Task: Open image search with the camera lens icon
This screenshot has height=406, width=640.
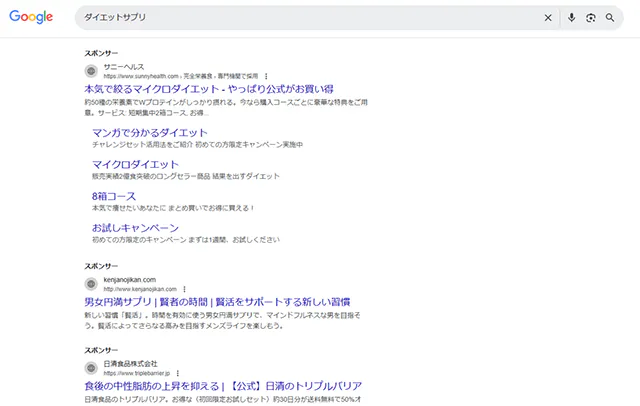Action: click(591, 18)
